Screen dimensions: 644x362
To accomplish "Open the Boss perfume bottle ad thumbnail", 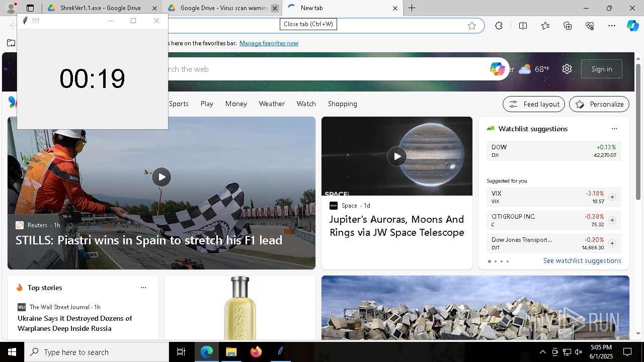I will click(x=240, y=308).
